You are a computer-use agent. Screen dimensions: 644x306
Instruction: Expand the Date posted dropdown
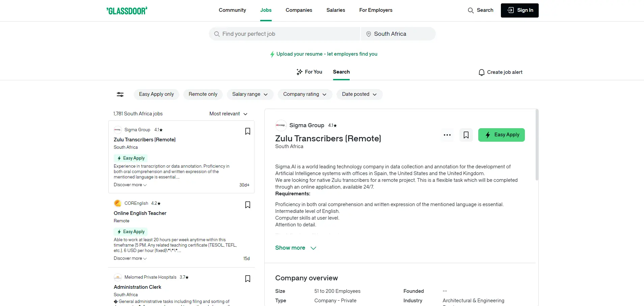359,94
